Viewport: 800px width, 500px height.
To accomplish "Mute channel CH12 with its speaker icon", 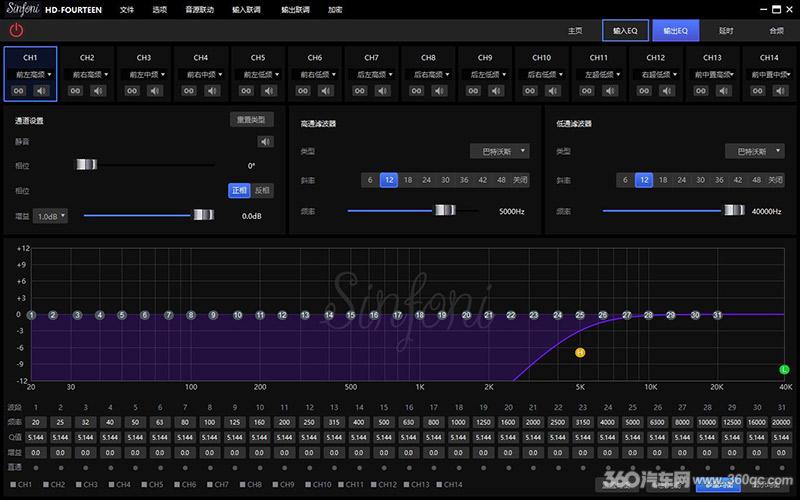I will [x=667, y=91].
